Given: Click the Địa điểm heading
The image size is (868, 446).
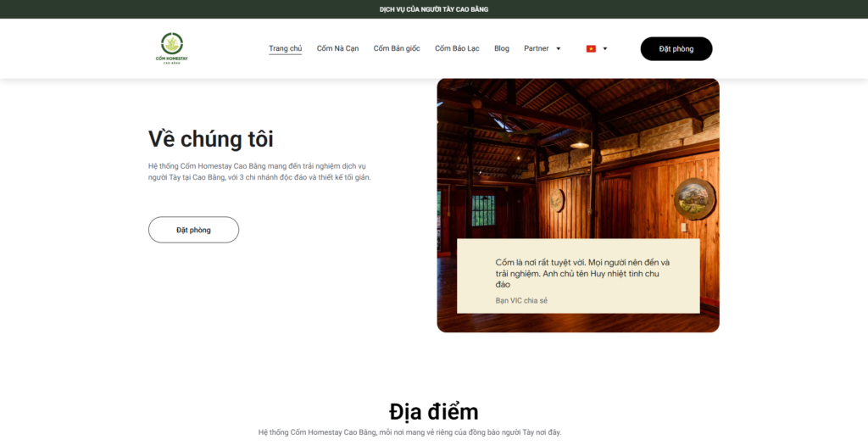Looking at the screenshot, I should pos(433,411).
